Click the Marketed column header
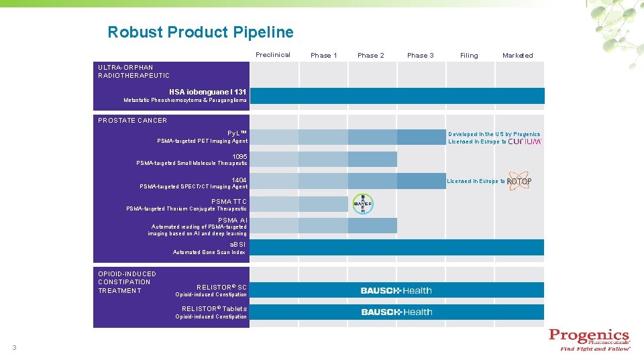Screen dimensions: 644x362 point(517,55)
